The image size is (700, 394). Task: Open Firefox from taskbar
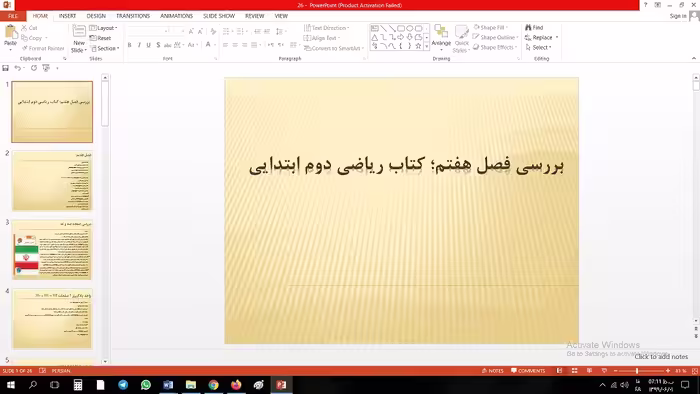[236, 385]
